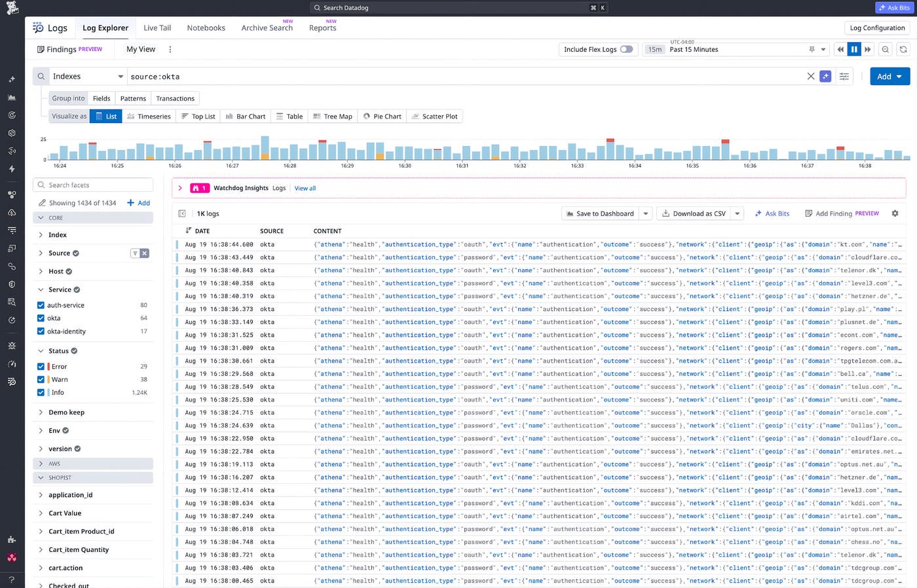Screen dimensions: 917x588
Task: Open the Indexes dropdown
Action: tap(88, 77)
